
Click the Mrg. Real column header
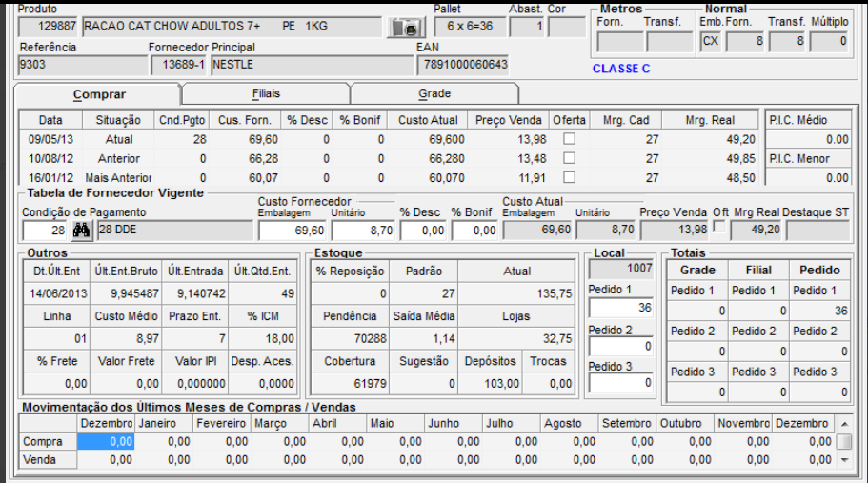[x=710, y=120]
